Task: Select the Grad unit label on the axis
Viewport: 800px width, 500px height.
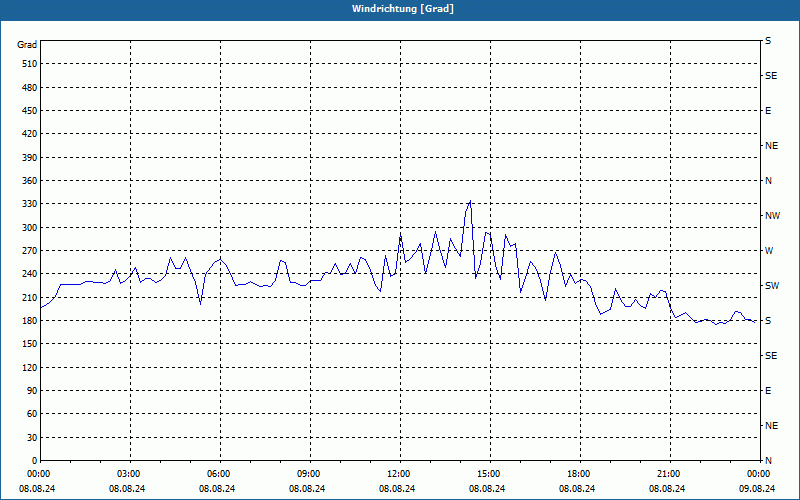Action: coord(27,45)
